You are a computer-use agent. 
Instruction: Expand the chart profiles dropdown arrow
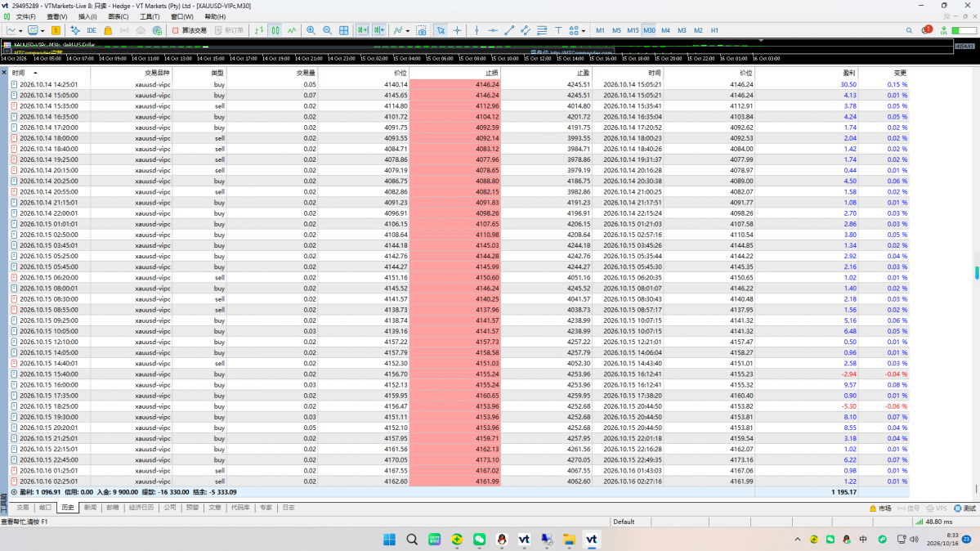(43, 30)
